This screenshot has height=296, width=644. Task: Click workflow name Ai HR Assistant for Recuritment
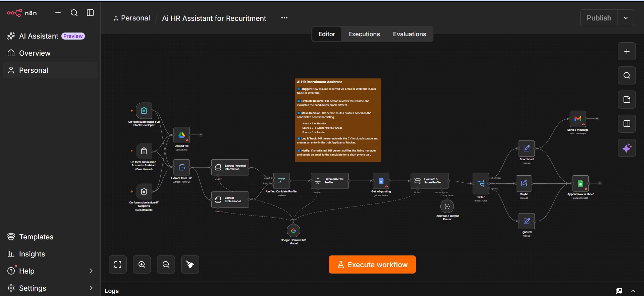214,18
